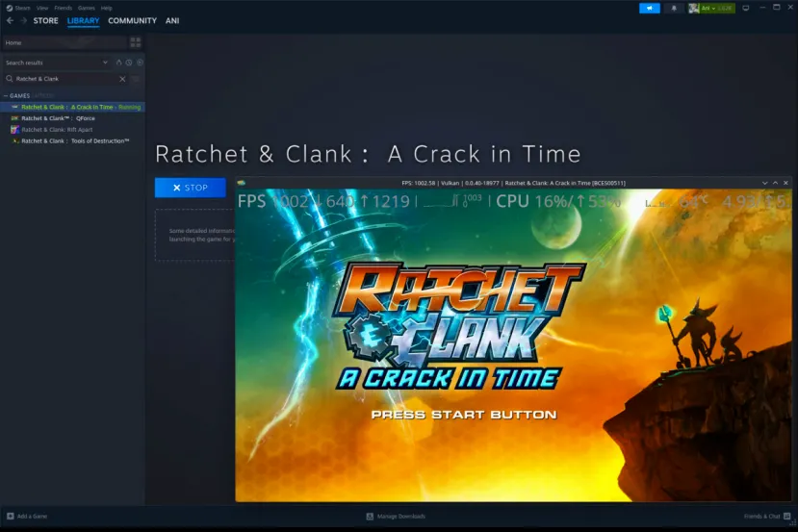Click the QForce game icon
The width and height of the screenshot is (798, 532).
(x=14, y=118)
